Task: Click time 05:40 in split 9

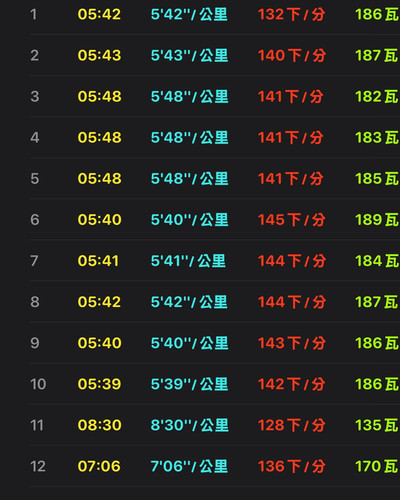Action: (100, 343)
